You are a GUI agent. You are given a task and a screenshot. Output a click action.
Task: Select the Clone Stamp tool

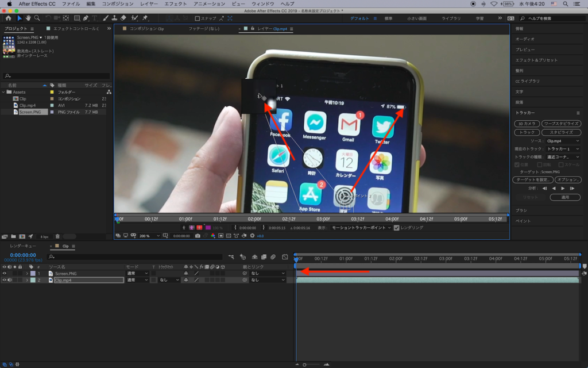pyautogui.click(x=115, y=18)
